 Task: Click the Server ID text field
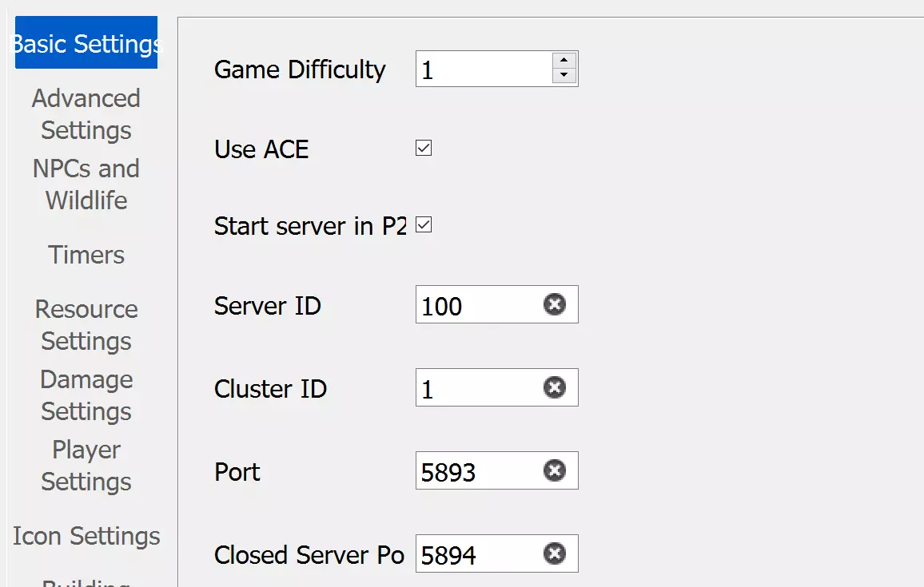pos(477,305)
